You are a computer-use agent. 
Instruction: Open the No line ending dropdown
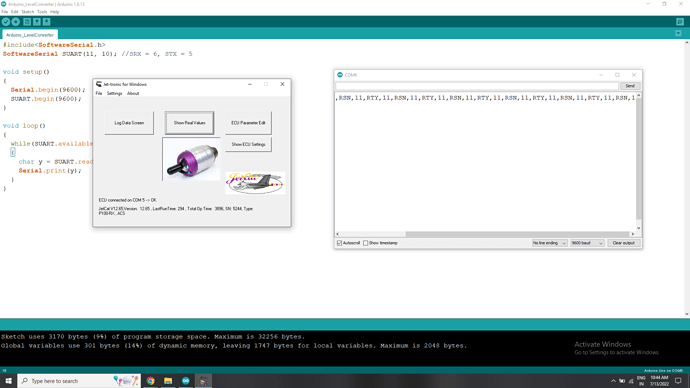[549, 243]
